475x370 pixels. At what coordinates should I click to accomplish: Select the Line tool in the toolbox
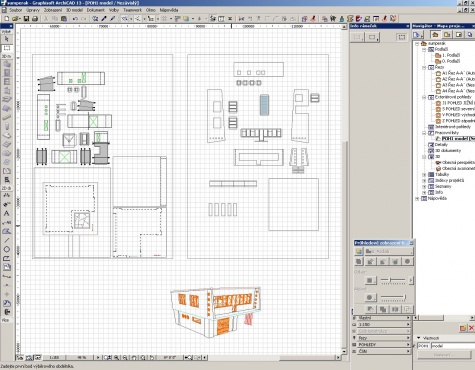point(7,240)
